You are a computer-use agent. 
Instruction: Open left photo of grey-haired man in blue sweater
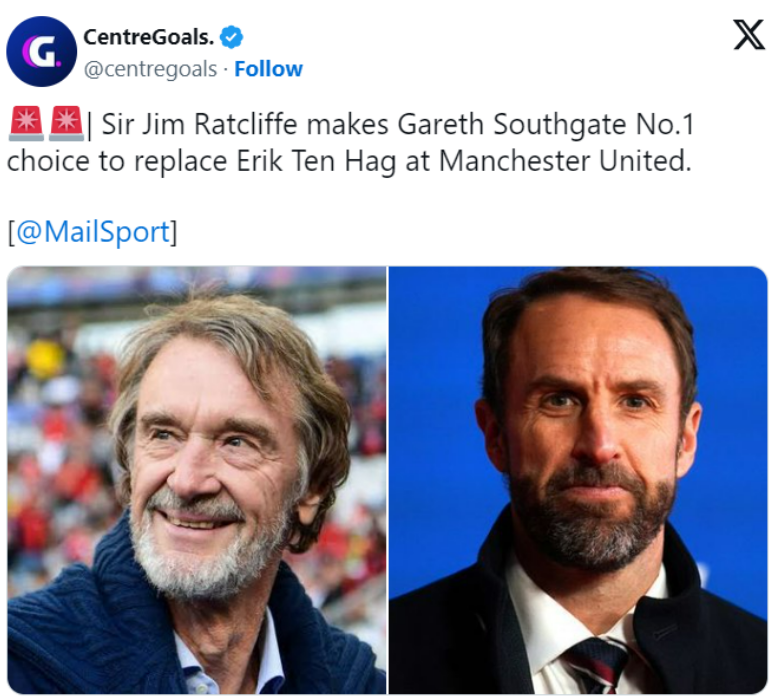(197, 480)
